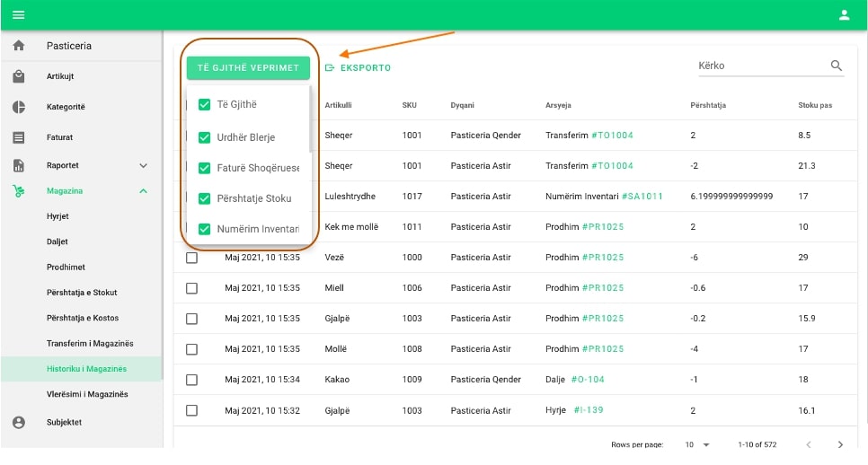Click the Subjektet person icon

[19, 422]
